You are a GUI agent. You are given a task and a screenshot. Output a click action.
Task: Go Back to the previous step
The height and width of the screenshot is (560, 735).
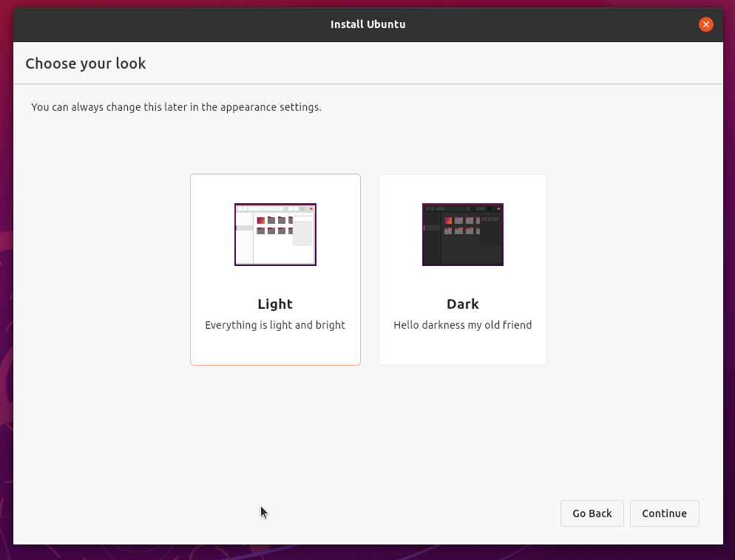point(592,513)
